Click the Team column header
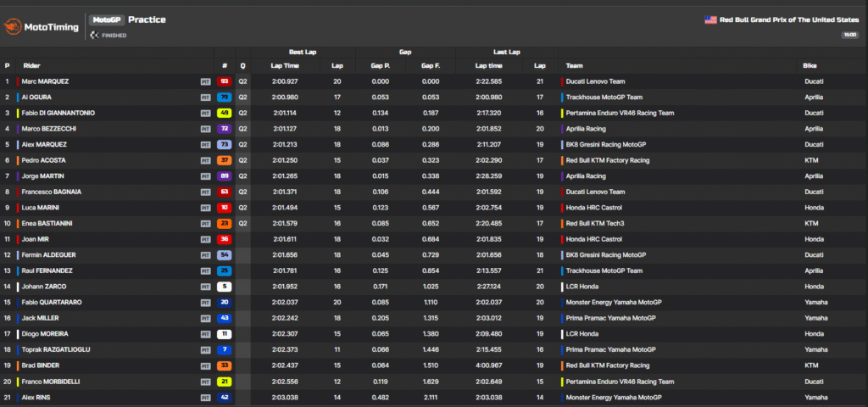Image resolution: width=868 pixels, height=407 pixels. coord(574,65)
